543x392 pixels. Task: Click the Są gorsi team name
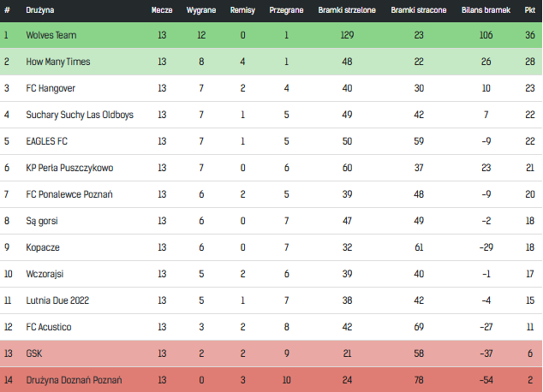[42, 221]
